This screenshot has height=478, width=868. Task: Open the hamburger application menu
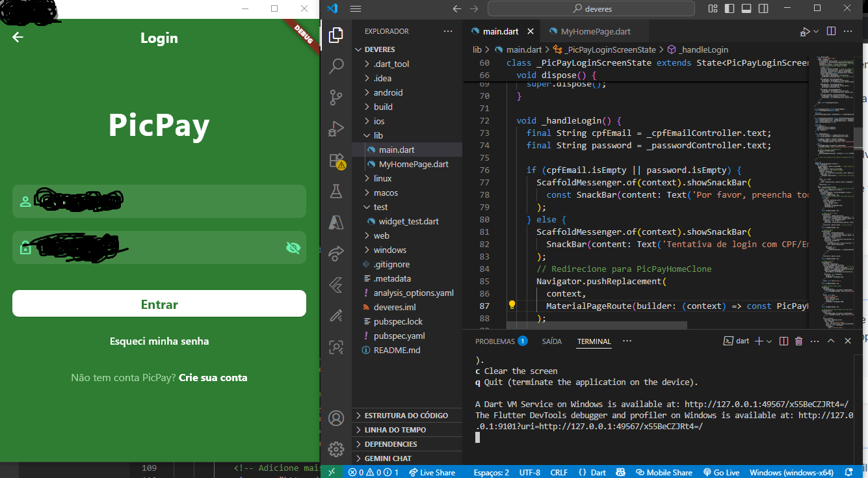[x=355, y=8]
